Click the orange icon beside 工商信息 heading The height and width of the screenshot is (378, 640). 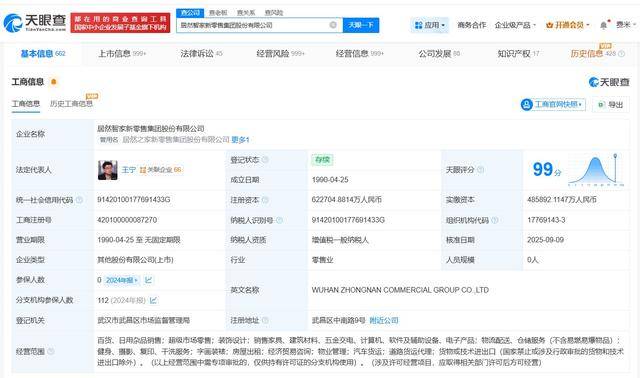click(x=53, y=82)
